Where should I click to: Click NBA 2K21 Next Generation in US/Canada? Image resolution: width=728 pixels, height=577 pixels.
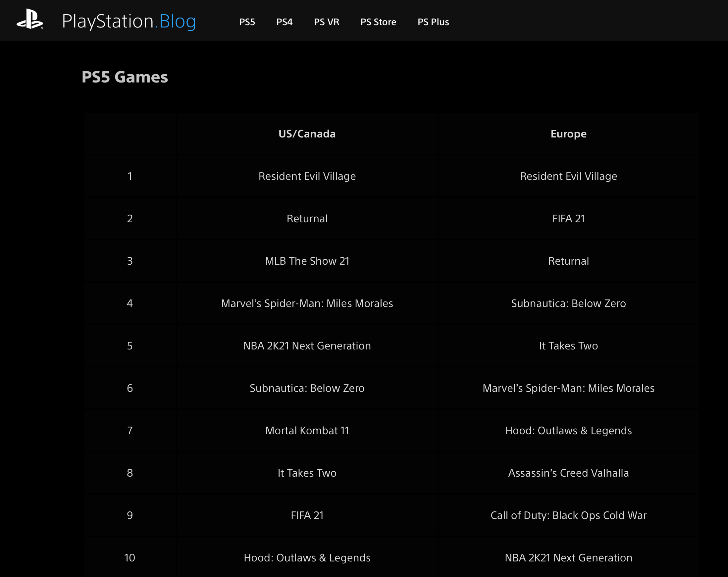(307, 346)
